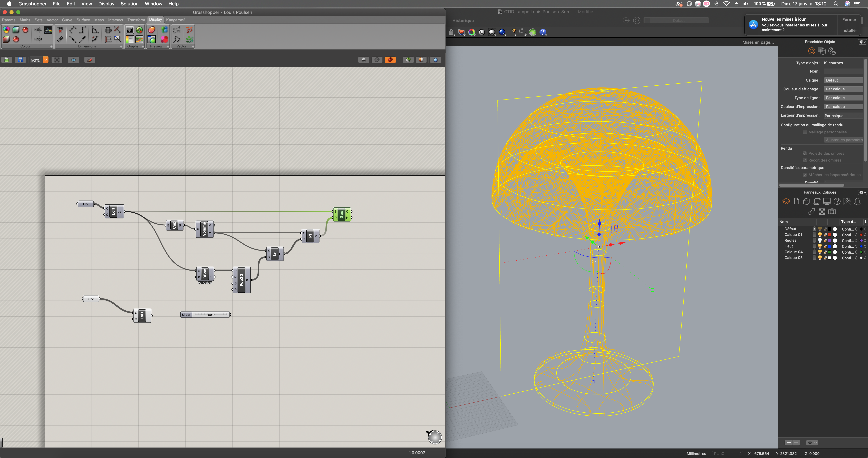
Task: Select the Legend graph component icon
Action: pos(130,39)
